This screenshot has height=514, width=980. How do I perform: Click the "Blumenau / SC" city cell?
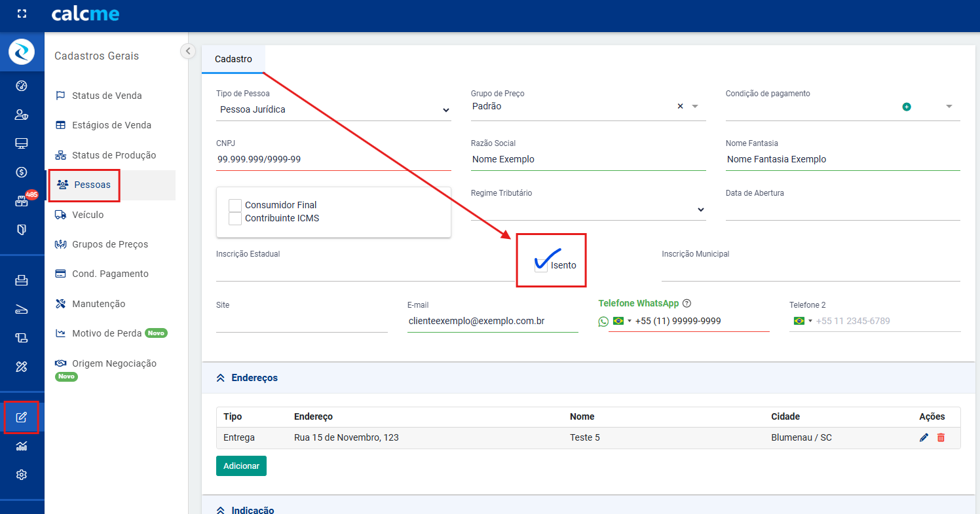802,437
